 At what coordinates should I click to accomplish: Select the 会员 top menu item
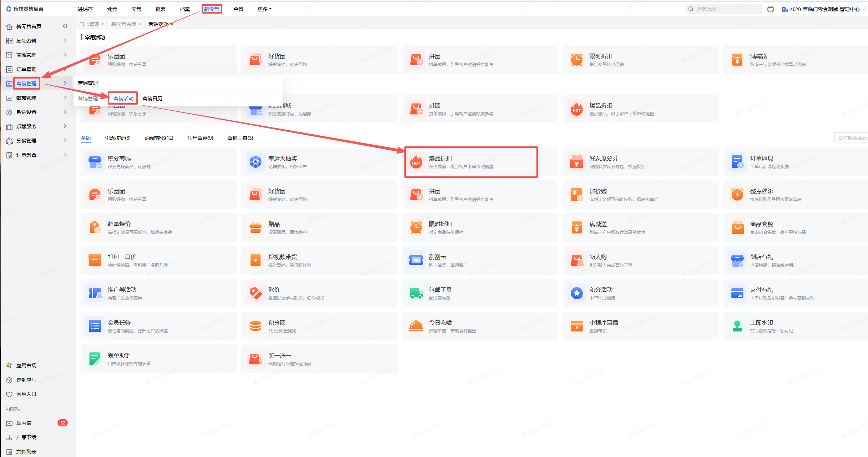point(238,9)
